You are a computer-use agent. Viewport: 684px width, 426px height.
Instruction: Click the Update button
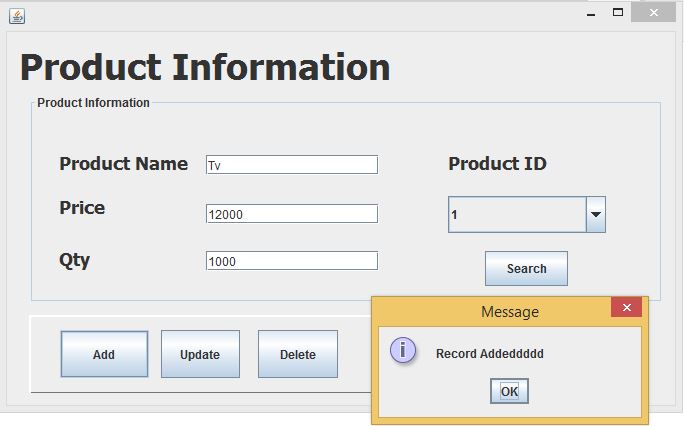pos(200,354)
